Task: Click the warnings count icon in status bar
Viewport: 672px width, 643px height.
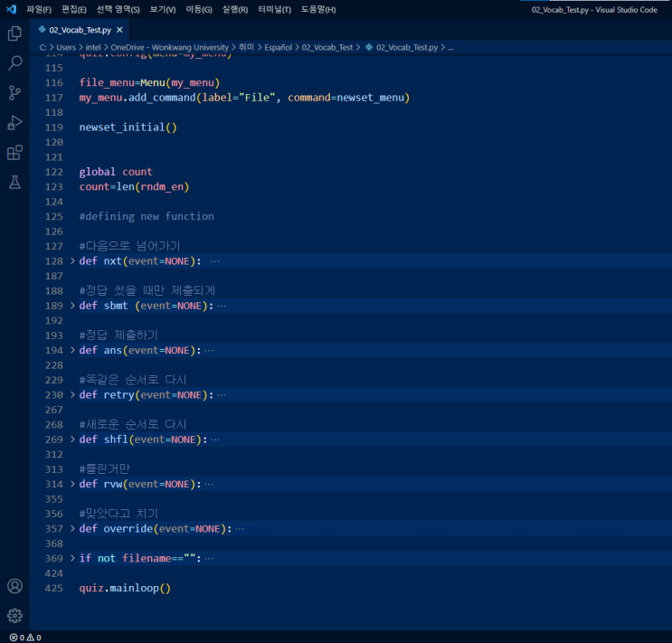Action: point(31,638)
